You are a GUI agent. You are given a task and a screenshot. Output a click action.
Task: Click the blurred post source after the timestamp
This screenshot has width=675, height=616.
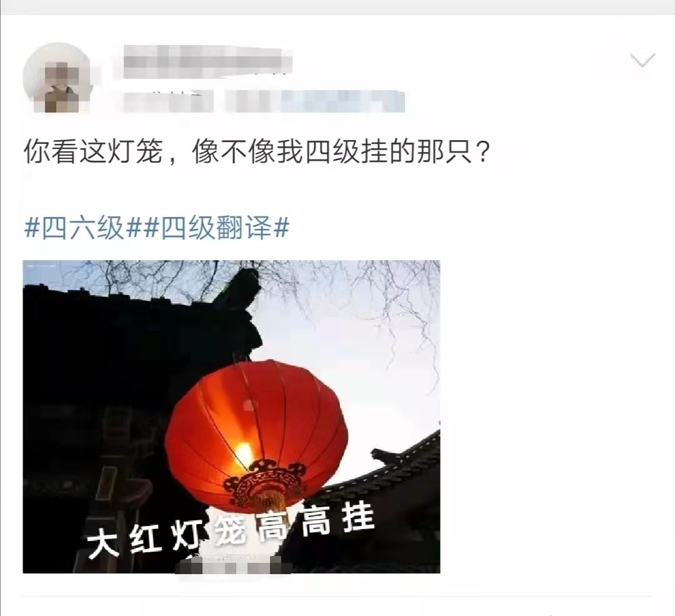[320, 102]
